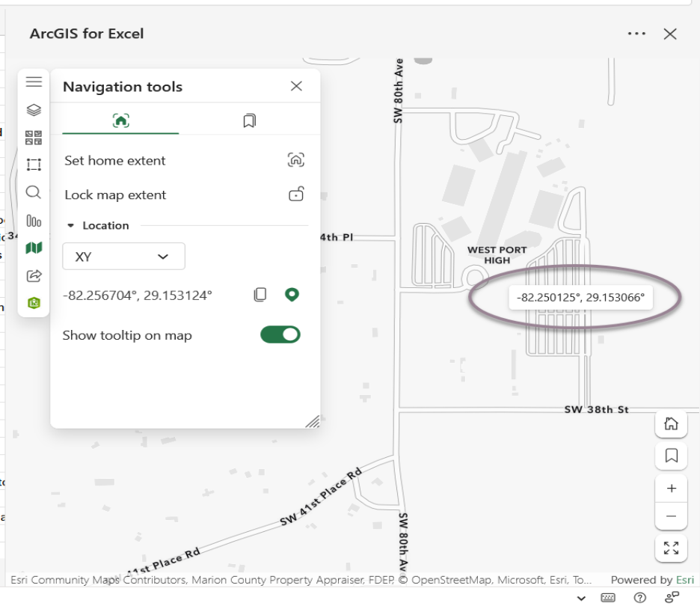The width and height of the screenshot is (700, 606).
Task: Open the Layers panel icon
Action: (x=34, y=110)
